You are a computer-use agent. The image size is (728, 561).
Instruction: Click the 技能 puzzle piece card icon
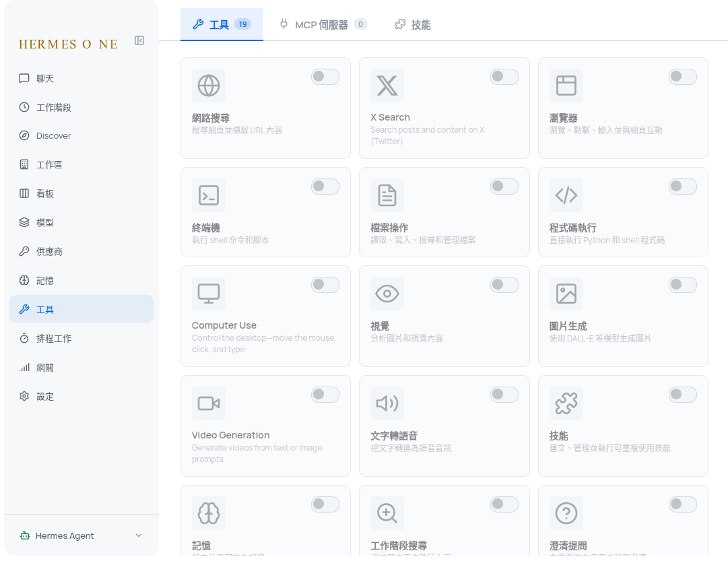pos(566,403)
